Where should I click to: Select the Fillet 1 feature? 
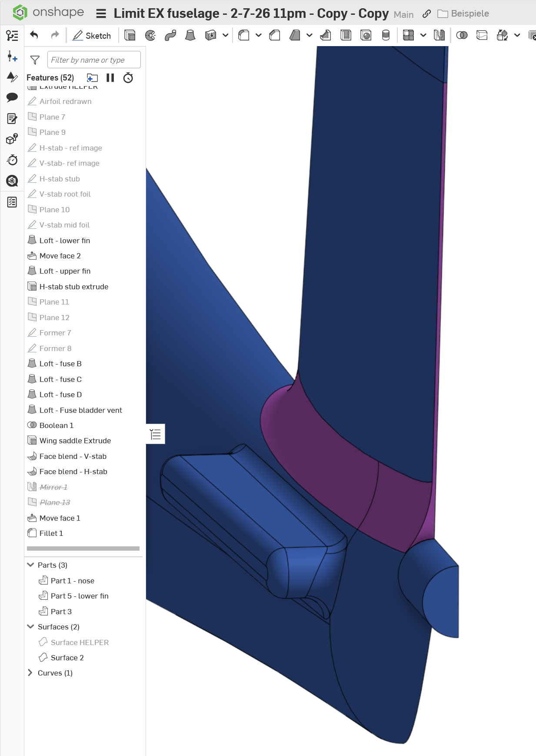(x=51, y=533)
